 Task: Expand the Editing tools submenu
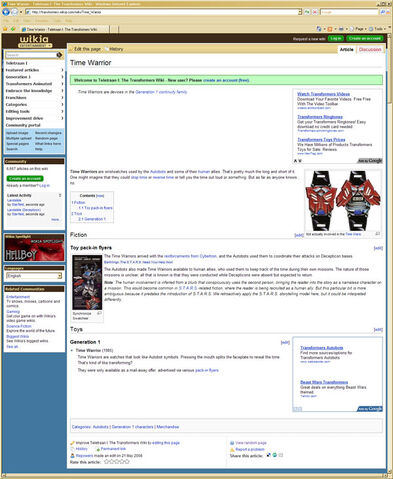62,111
